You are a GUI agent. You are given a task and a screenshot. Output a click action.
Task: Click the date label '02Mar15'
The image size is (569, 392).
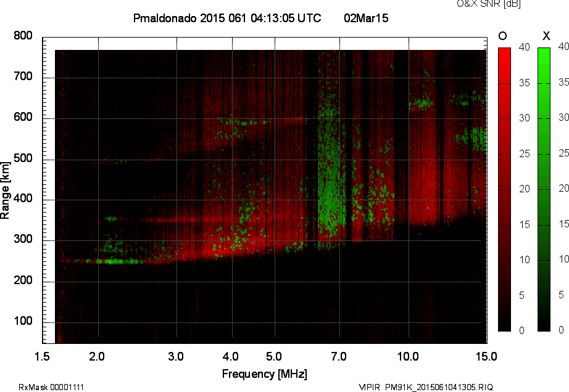(x=366, y=18)
